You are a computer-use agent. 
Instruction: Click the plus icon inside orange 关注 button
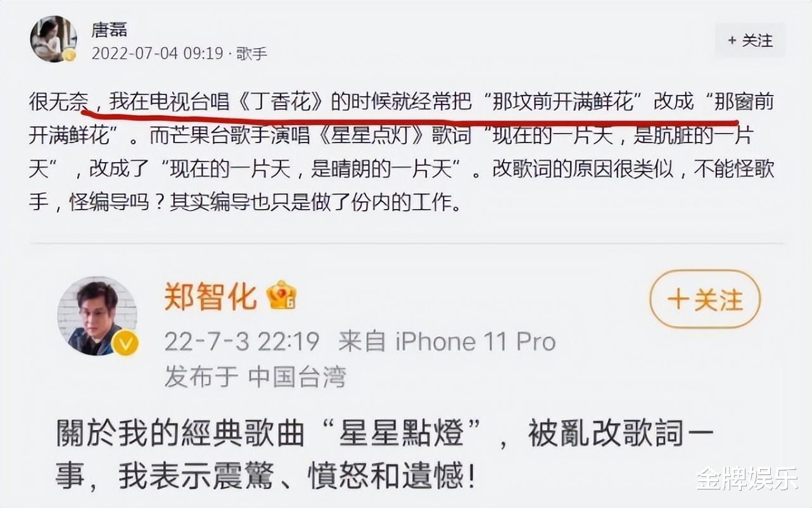click(678, 299)
